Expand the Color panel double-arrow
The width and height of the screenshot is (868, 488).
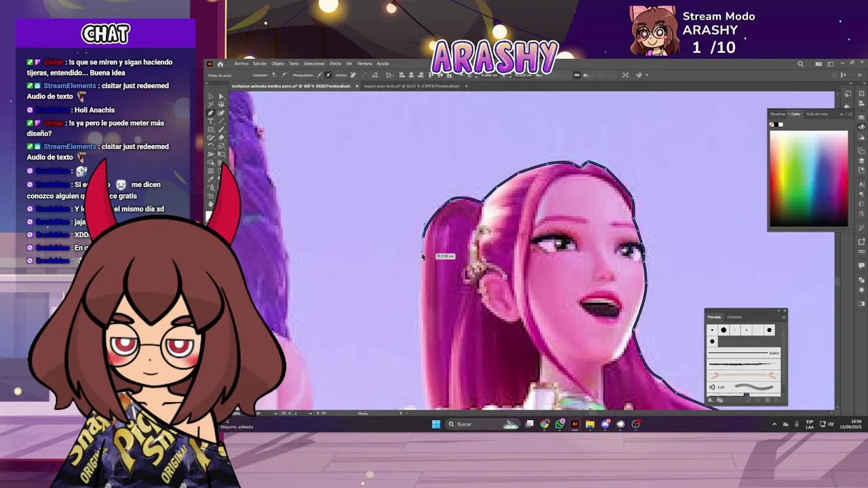point(842,114)
